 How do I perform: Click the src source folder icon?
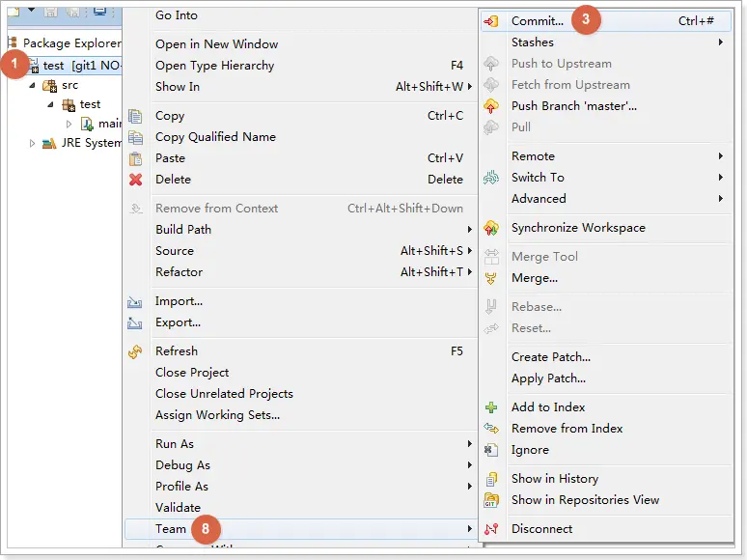49,86
